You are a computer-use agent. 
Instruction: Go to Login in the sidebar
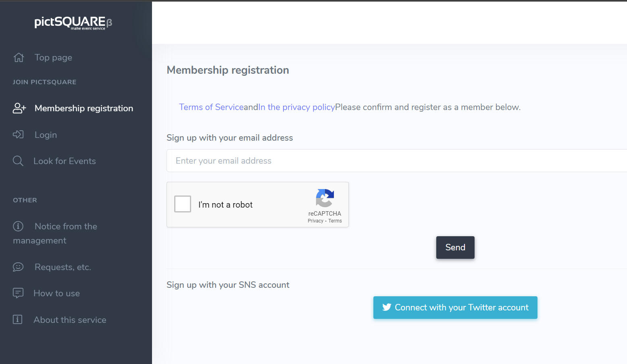(x=46, y=135)
